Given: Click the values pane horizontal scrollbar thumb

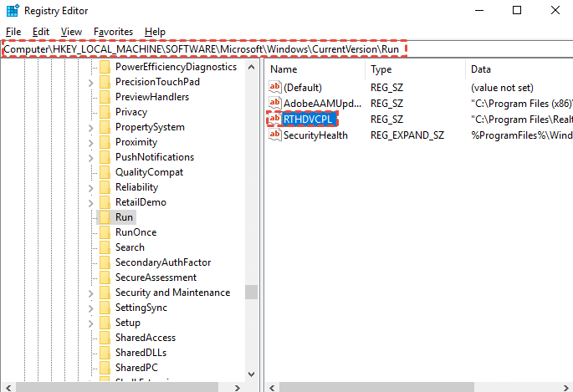Looking at the screenshot, I should pyautogui.click(x=376, y=388).
